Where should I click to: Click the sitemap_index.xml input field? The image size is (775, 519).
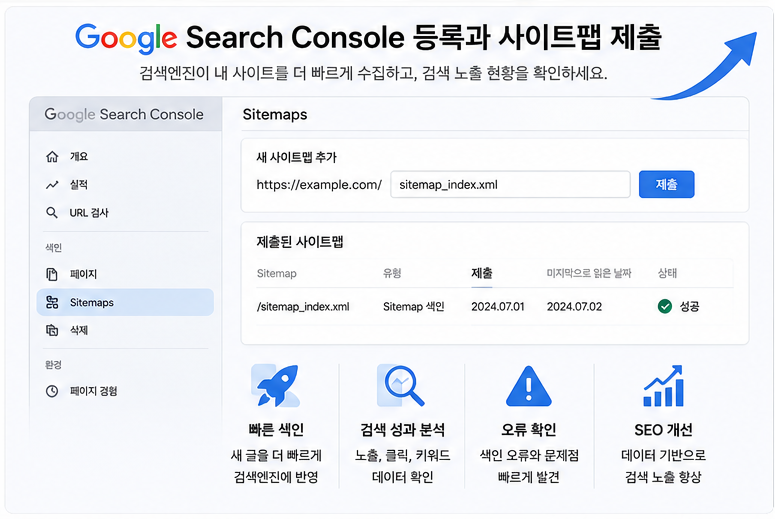[510, 184]
